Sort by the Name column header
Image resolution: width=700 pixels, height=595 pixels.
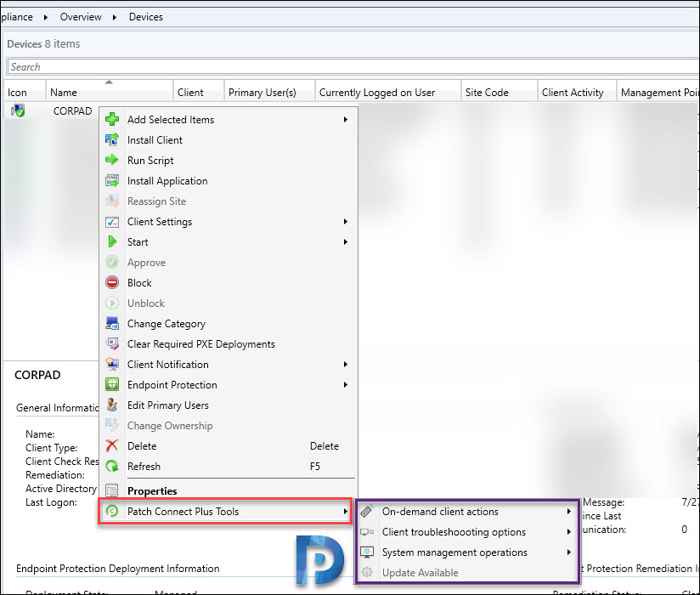point(110,92)
